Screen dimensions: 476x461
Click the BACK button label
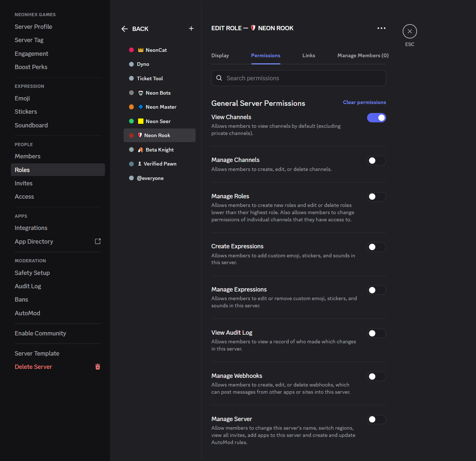140,29
